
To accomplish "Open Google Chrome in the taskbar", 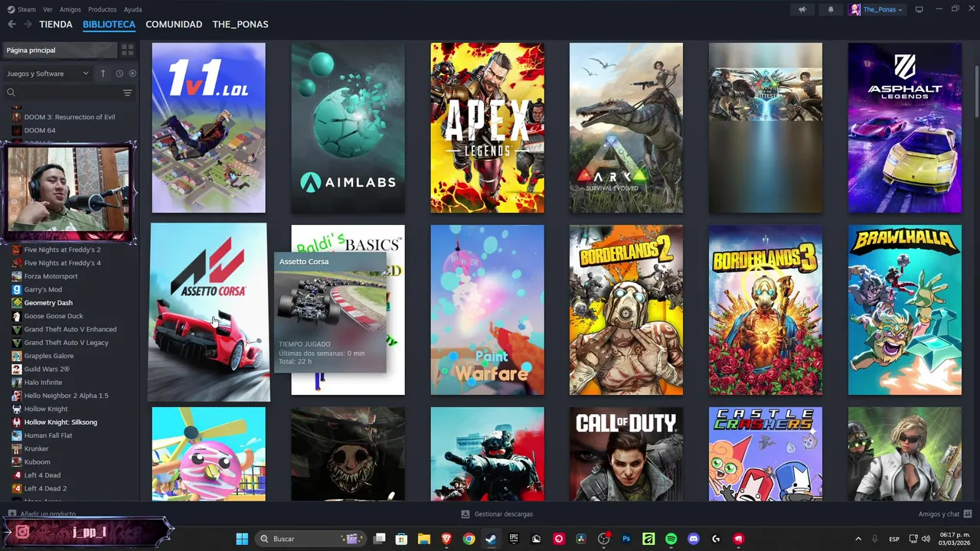I will (469, 539).
